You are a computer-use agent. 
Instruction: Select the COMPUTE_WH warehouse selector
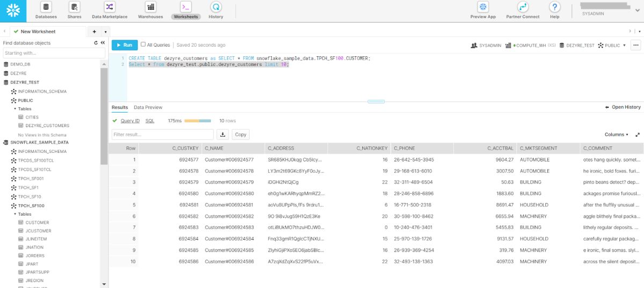pyautogui.click(x=530, y=46)
